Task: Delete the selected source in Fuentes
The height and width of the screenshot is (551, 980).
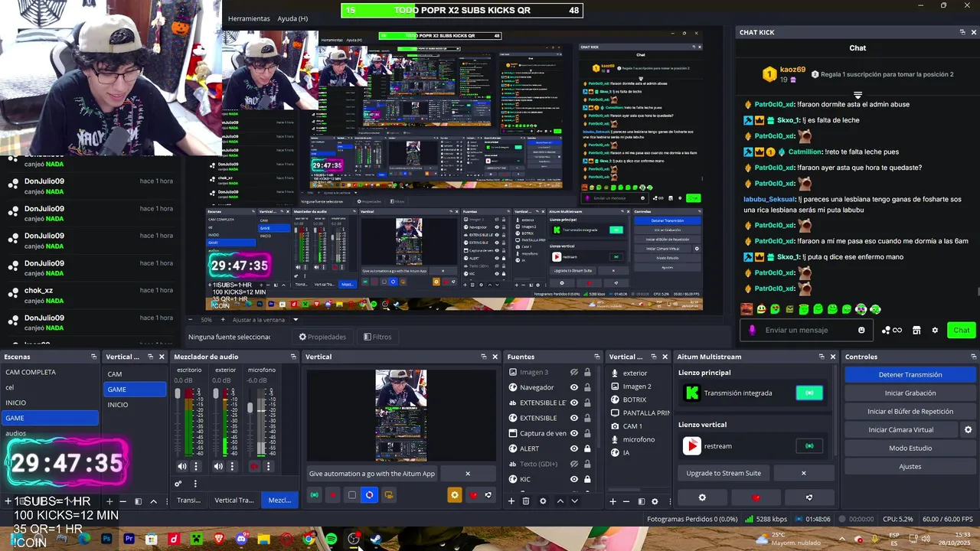Action: [x=526, y=501]
